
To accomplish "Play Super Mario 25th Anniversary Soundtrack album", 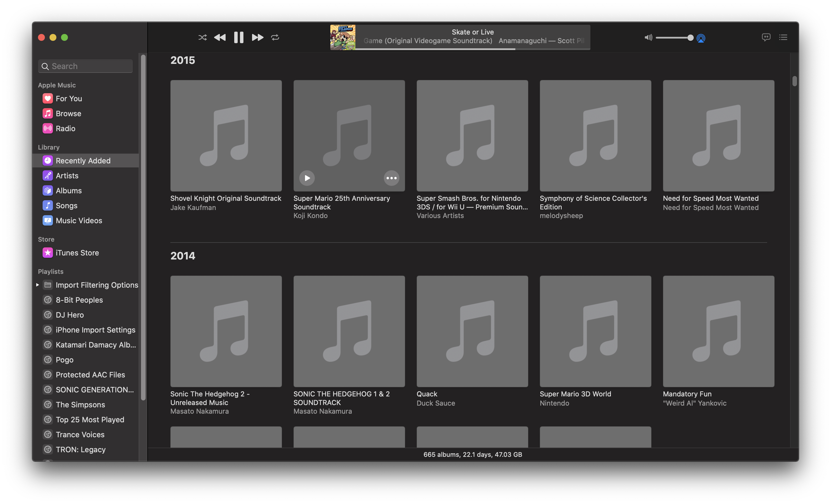I will [x=307, y=178].
